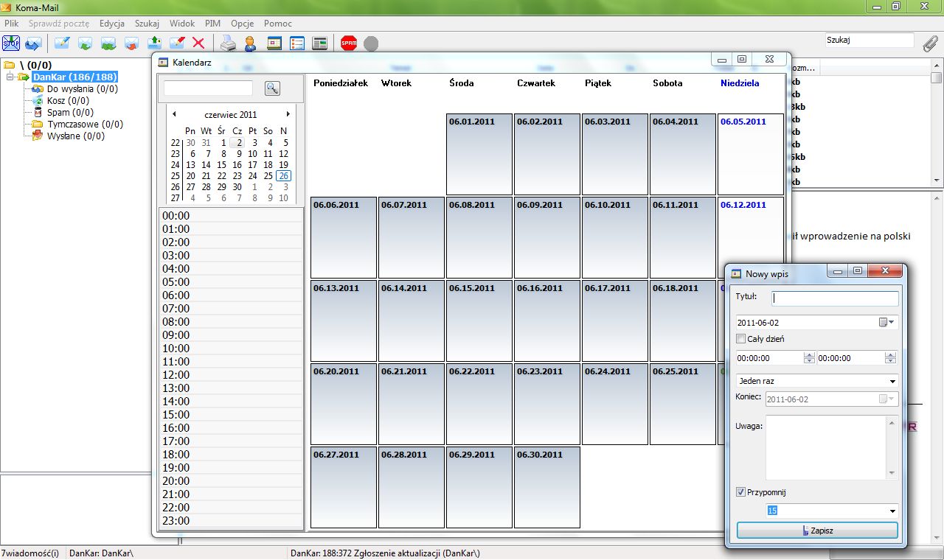Select the Kosz folder
The width and height of the screenshot is (944, 560).
click(x=68, y=101)
